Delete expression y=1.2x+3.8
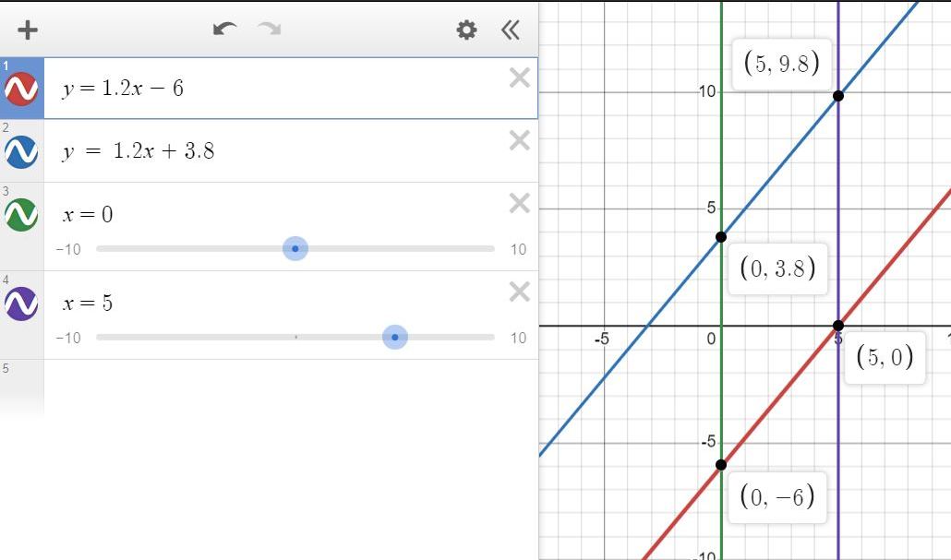This screenshot has height=560, width=951. (x=520, y=140)
